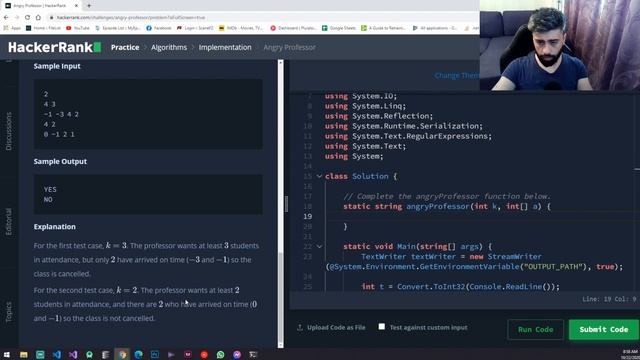
Task: Click the taskbar clock
Action: [x=629, y=354]
